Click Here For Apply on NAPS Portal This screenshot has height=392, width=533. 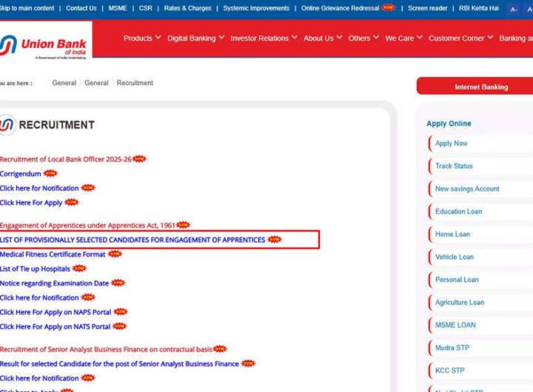[x=56, y=312]
